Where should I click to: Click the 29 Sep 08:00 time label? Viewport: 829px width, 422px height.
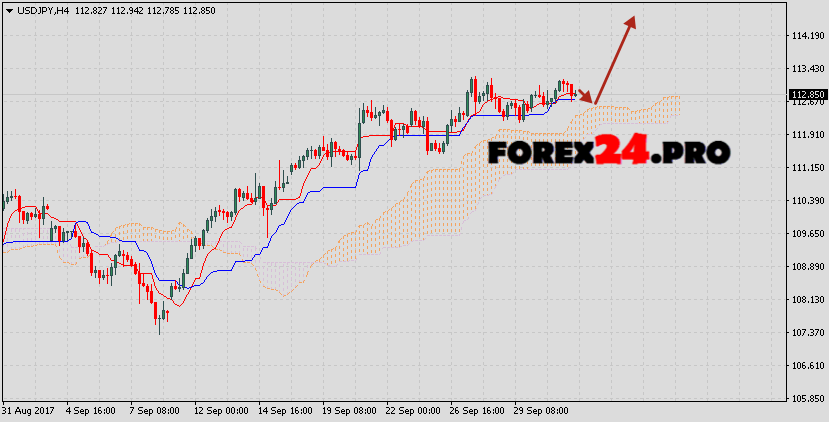click(x=540, y=411)
